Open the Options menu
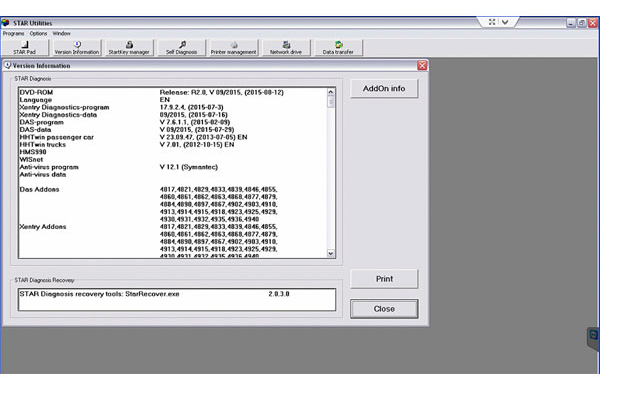This screenshot has width=623, height=399. click(x=38, y=33)
